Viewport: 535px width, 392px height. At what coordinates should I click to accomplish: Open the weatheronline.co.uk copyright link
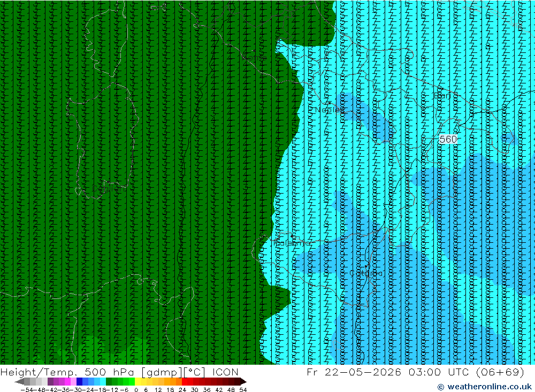[484, 387]
